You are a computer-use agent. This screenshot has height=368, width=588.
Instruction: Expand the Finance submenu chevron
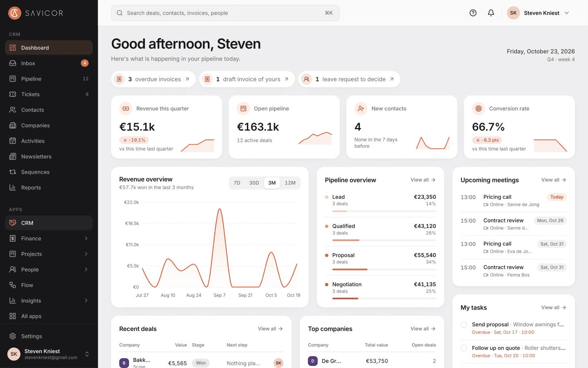click(x=86, y=238)
